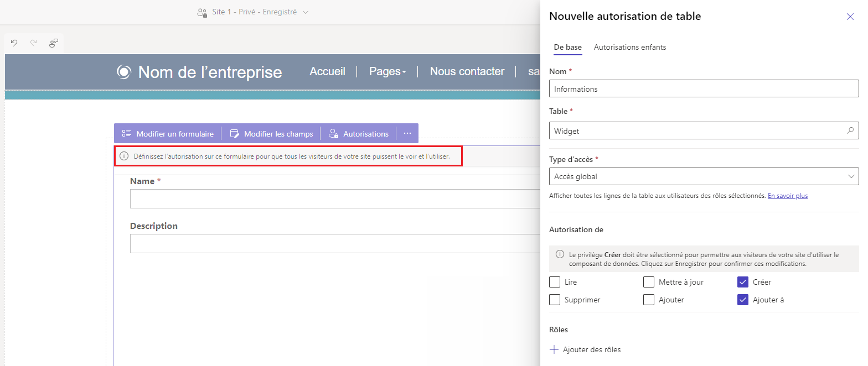Switch to the Autorisations enfants tab
Screen dimensions: 868x366
630,47
